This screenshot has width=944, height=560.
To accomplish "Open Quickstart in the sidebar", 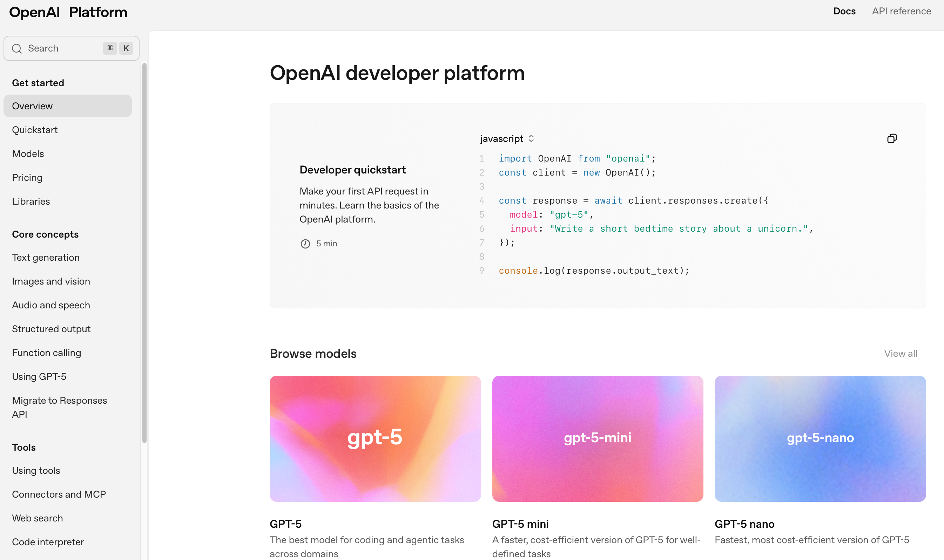I will click(35, 130).
